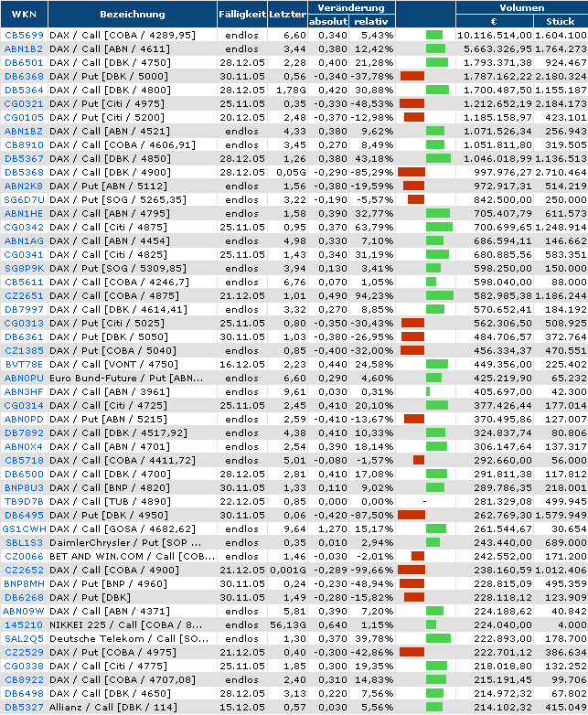Click the Veränderung header
This screenshot has width=588, height=715.
351,7
